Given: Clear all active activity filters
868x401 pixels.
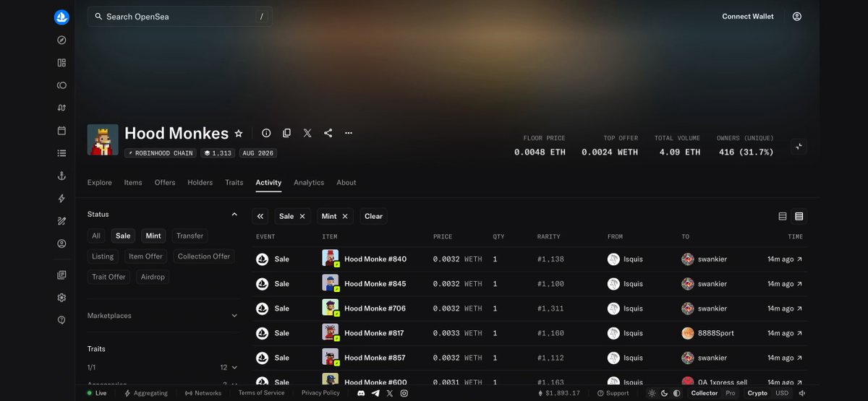Looking at the screenshot, I should pyautogui.click(x=373, y=216).
